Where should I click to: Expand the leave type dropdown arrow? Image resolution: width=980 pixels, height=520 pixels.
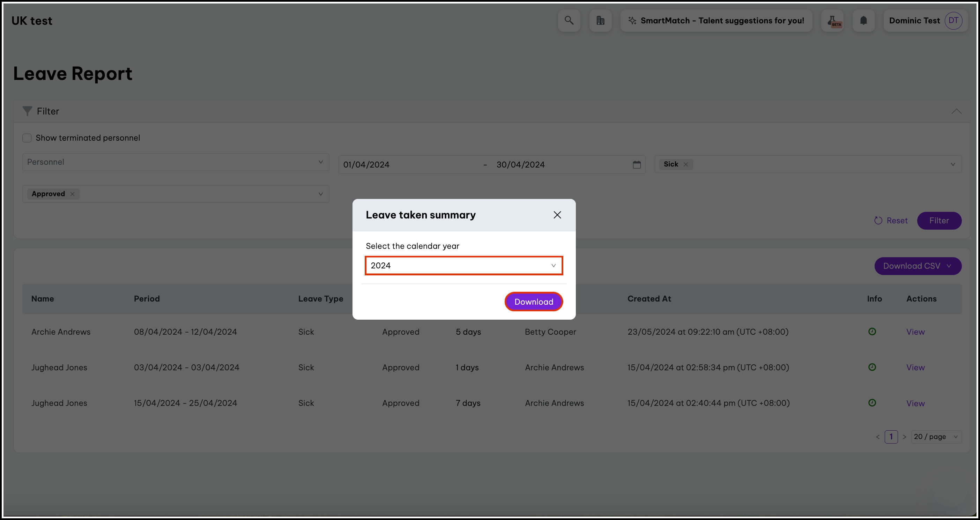coord(953,164)
